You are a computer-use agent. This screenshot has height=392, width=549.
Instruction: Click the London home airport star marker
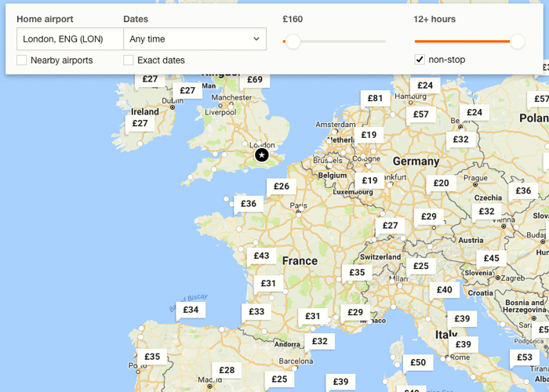pyautogui.click(x=262, y=155)
